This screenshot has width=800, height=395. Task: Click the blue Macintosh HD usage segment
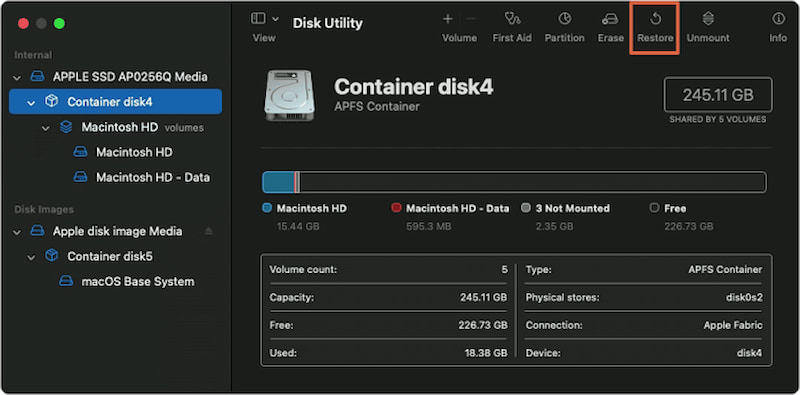[278, 182]
